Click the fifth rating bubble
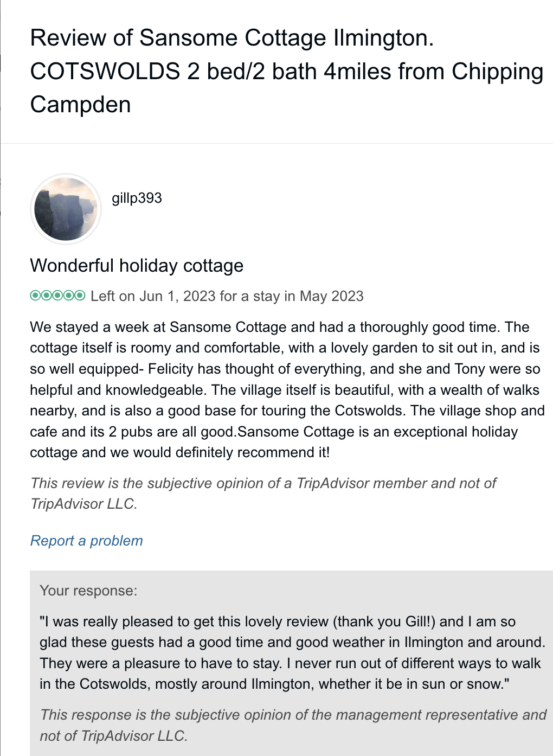Screen dimensions: 553x756 point(80,296)
